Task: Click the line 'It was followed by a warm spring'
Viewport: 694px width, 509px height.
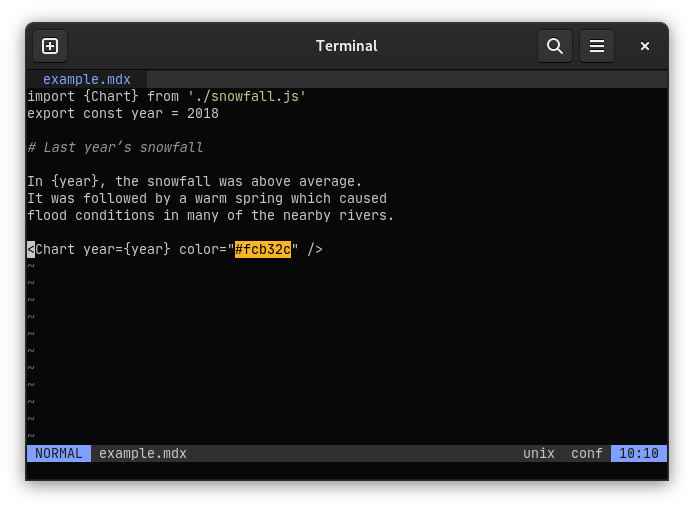Action: [207, 198]
